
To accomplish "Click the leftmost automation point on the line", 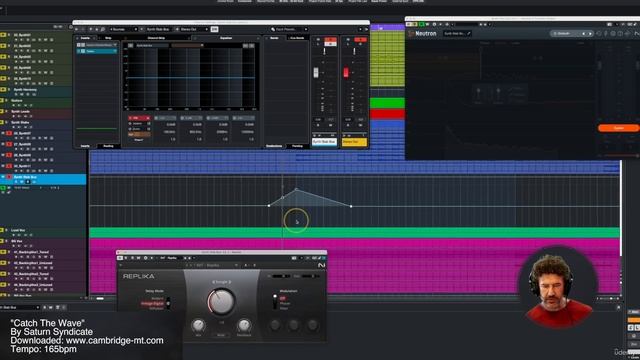I will [x=269, y=206].
